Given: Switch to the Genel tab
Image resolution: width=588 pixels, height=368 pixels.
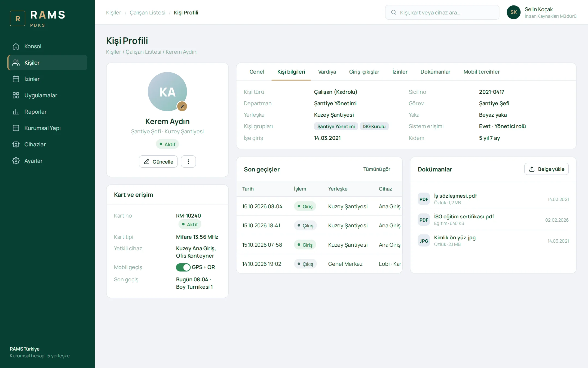Looking at the screenshot, I should point(257,72).
